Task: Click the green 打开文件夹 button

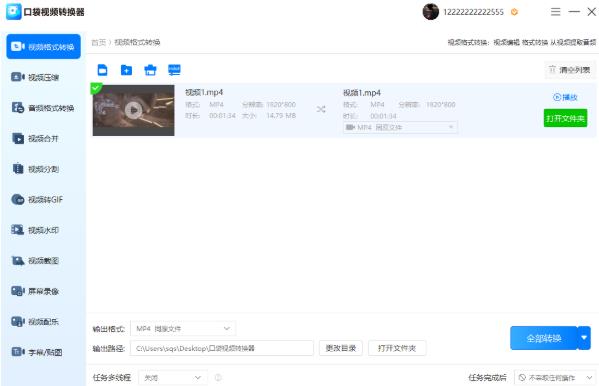Action: click(565, 118)
